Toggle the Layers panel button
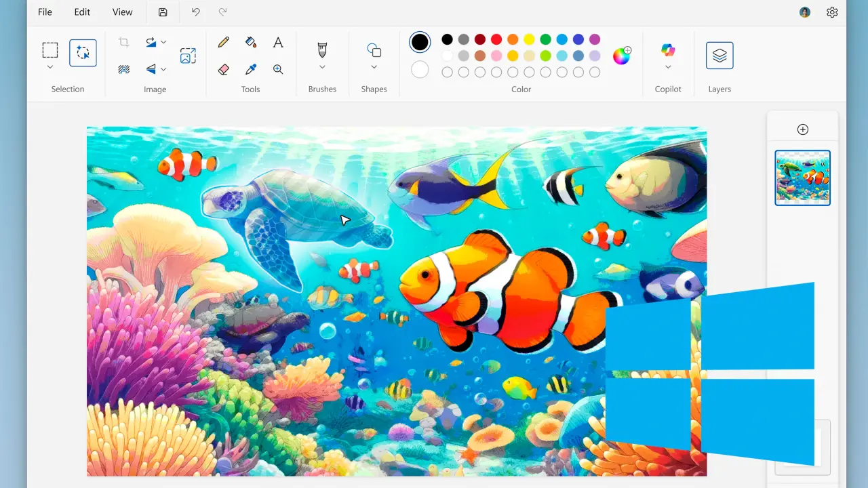The height and width of the screenshot is (488, 868). [719, 56]
